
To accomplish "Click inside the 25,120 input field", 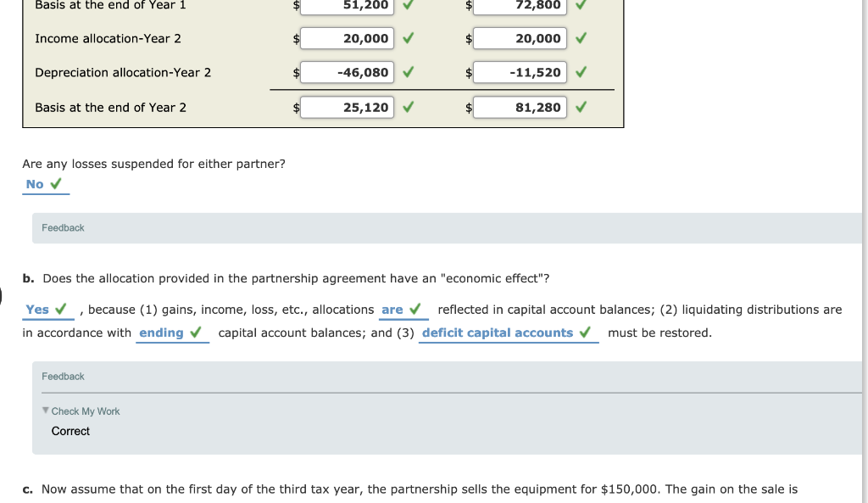I will coord(348,107).
